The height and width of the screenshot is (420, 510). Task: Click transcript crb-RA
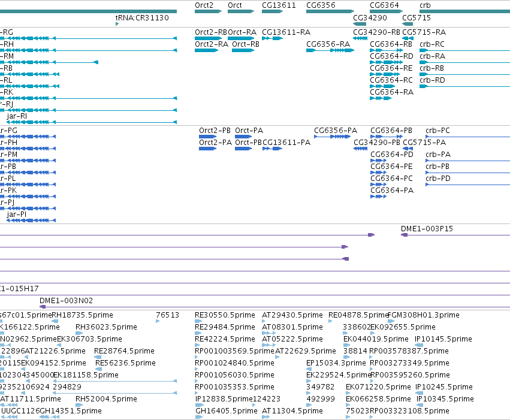click(x=465, y=62)
